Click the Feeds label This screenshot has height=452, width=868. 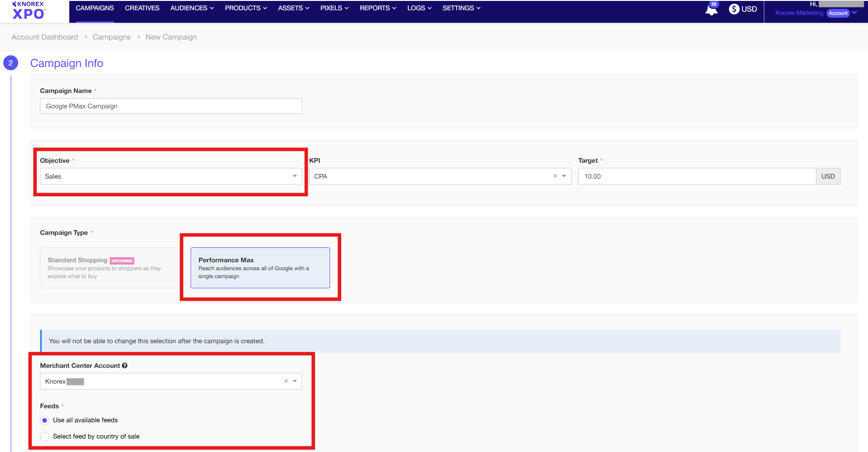tap(49, 406)
